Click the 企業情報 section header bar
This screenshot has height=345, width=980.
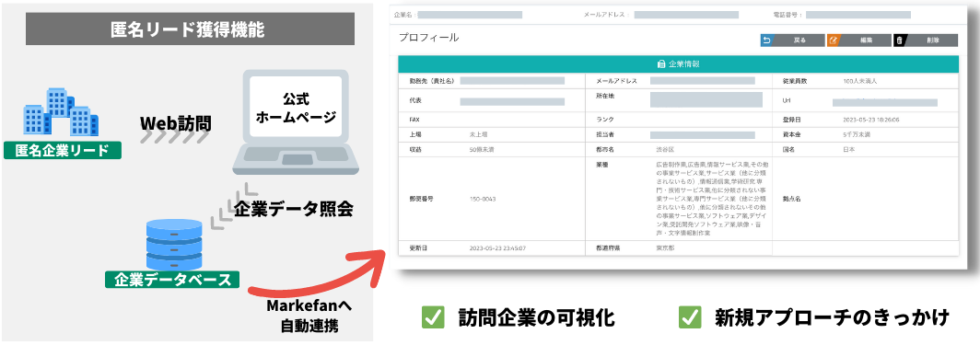coord(678,63)
